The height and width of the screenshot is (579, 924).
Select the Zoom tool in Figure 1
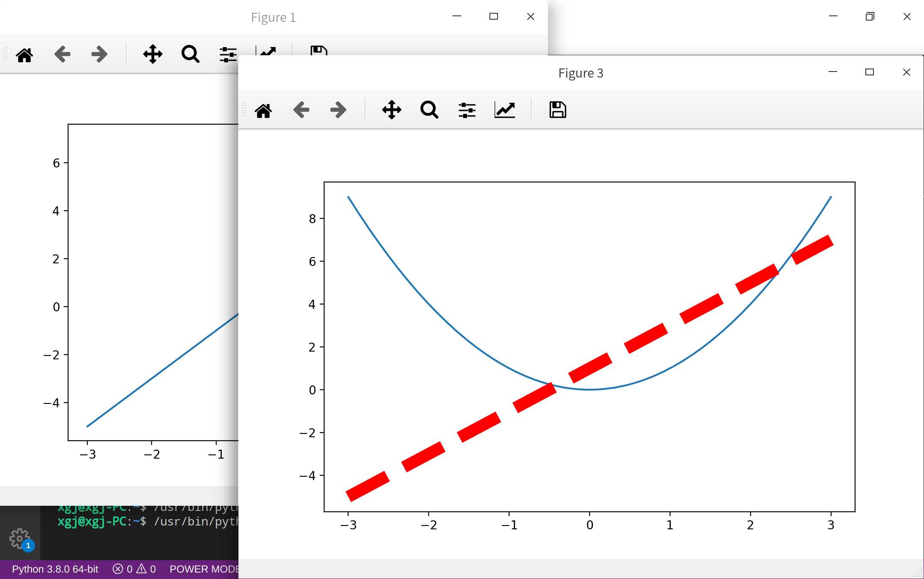190,54
